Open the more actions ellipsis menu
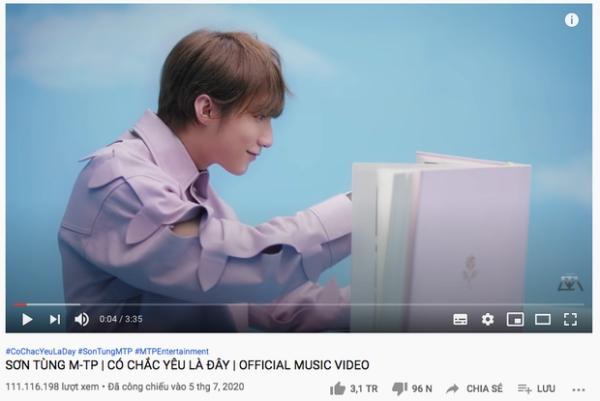 tap(579, 390)
